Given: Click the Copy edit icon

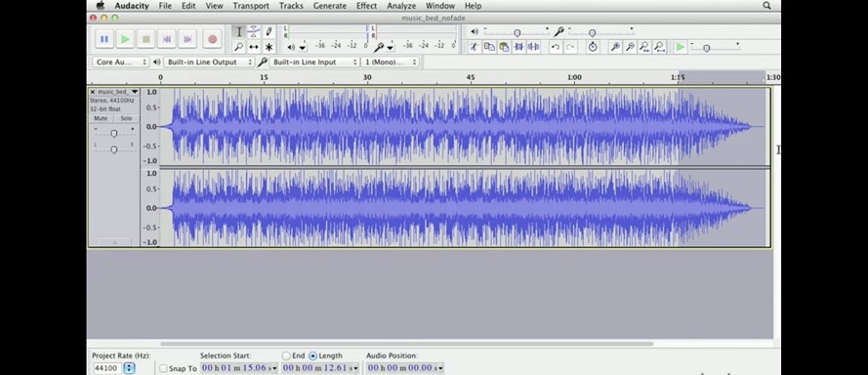Looking at the screenshot, I should click(489, 47).
